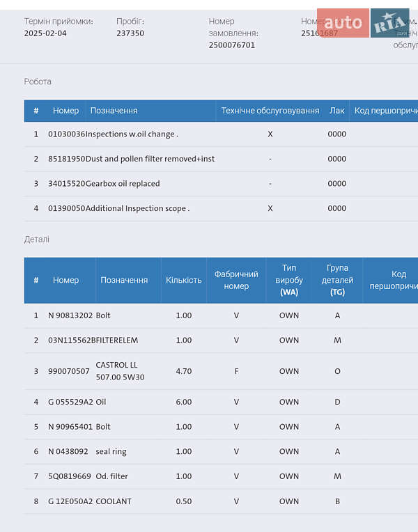This screenshot has width=418, height=532.
Task: Select the 'Тип виробу (WA)' column header
Action: click(289, 280)
